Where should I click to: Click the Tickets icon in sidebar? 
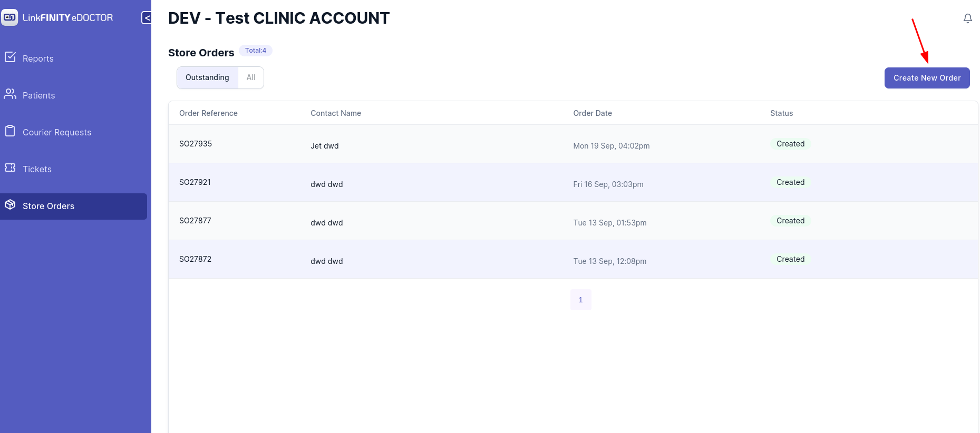click(10, 168)
